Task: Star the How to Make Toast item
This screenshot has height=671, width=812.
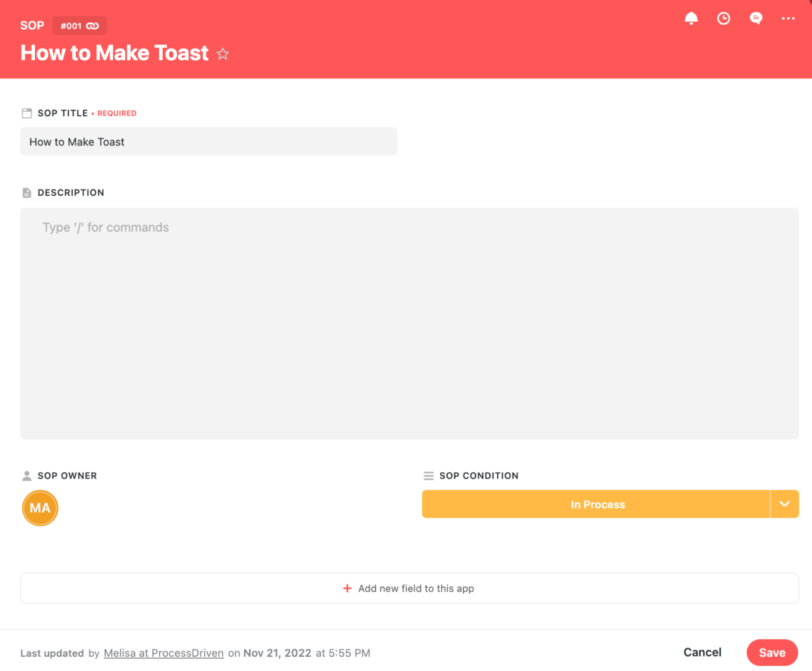Action: [223, 54]
